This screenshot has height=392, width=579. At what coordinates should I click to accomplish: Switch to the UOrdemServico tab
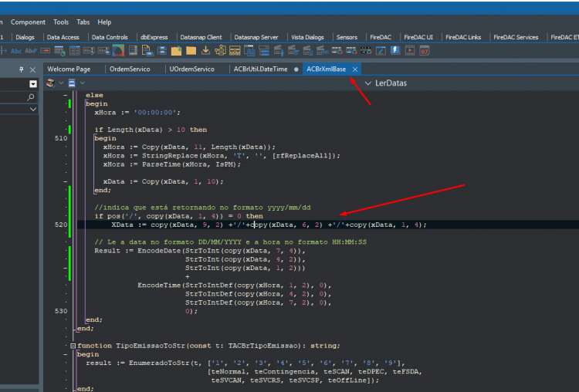click(x=191, y=69)
